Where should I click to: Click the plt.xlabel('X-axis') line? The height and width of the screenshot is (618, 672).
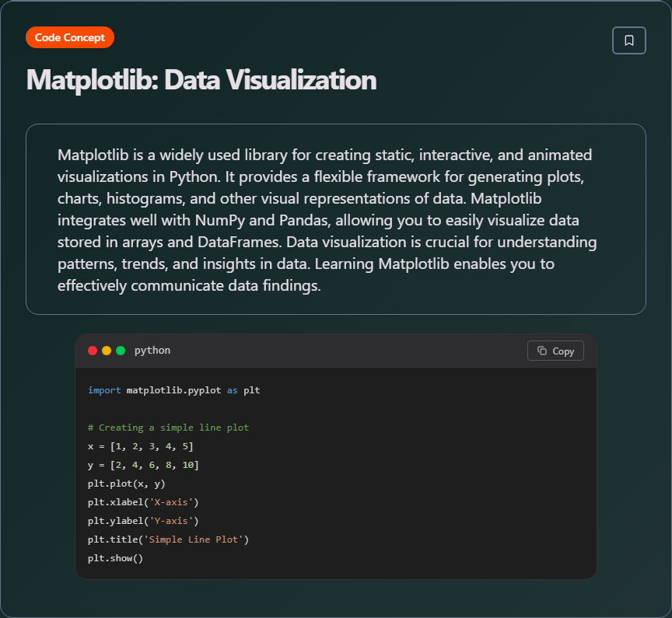pos(143,502)
